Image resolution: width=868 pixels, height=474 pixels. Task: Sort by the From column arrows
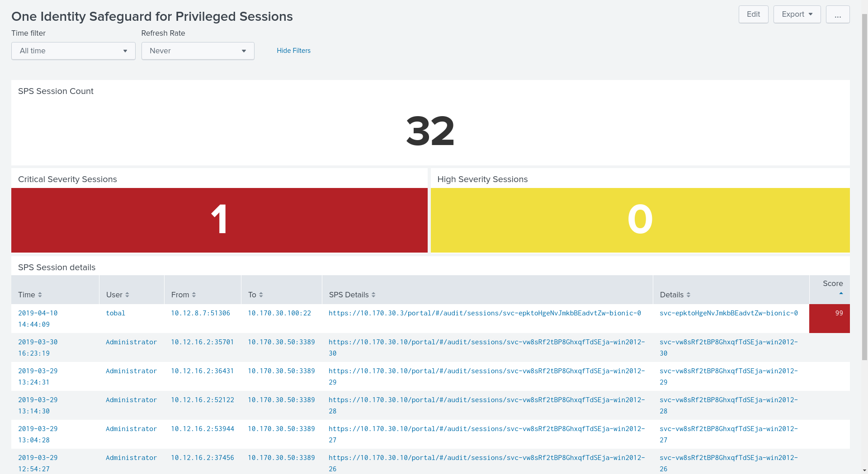pos(193,295)
